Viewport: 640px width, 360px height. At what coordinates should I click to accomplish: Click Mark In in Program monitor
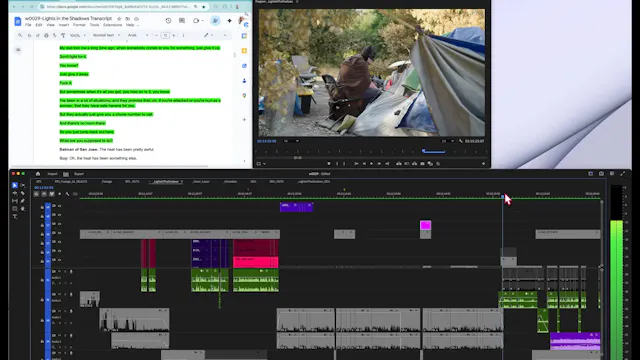(337, 164)
